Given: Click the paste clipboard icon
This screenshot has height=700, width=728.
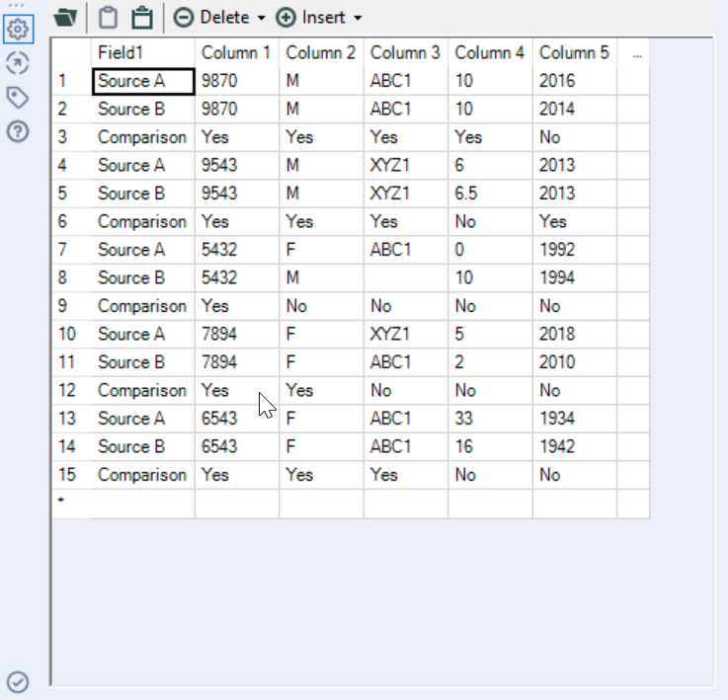Looking at the screenshot, I should [142, 18].
